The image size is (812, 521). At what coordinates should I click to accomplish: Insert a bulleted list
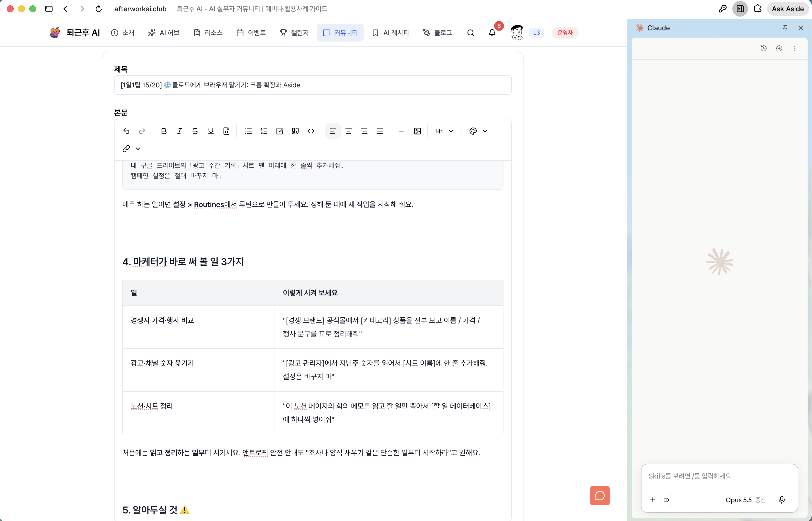[248, 131]
